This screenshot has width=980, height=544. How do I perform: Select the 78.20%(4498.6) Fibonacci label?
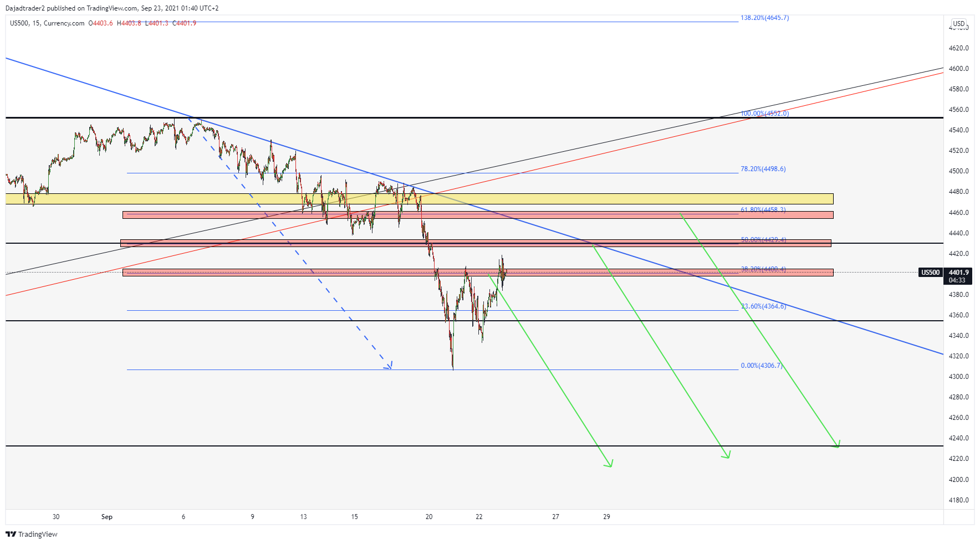[763, 169]
